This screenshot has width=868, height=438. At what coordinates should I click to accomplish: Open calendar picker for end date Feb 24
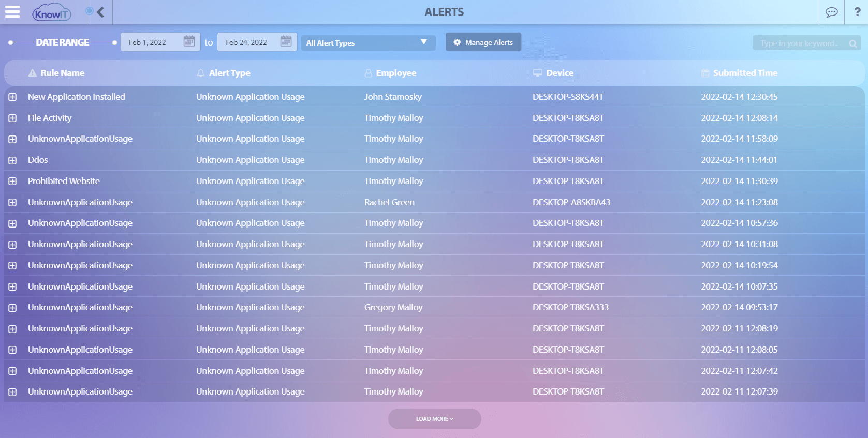[286, 41]
